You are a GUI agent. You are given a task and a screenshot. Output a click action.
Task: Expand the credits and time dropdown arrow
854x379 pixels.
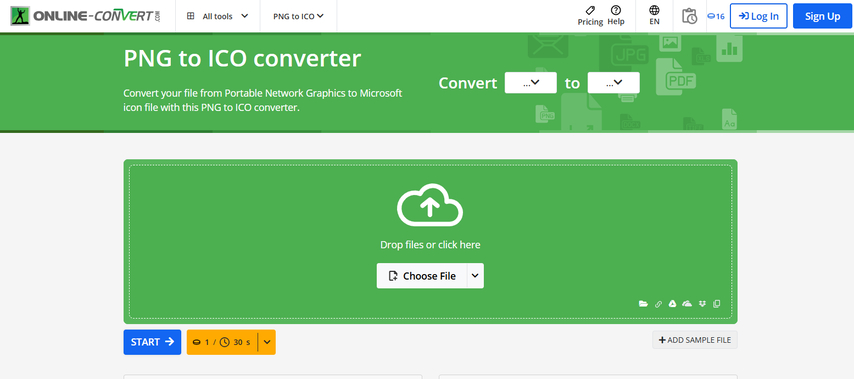tap(267, 342)
